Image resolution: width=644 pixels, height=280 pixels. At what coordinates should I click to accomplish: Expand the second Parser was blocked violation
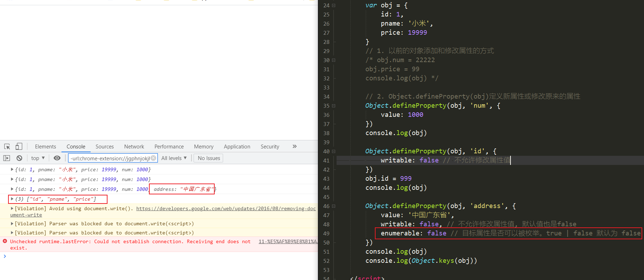(x=12, y=233)
